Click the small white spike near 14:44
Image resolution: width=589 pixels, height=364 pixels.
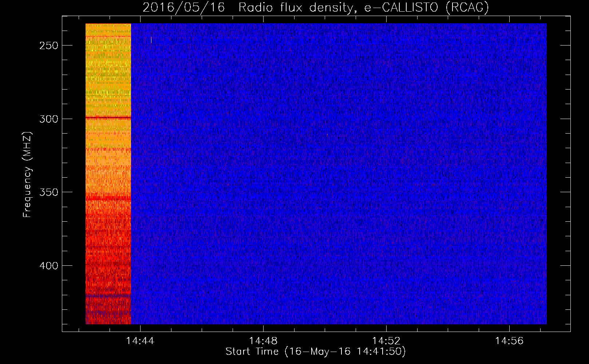click(151, 40)
